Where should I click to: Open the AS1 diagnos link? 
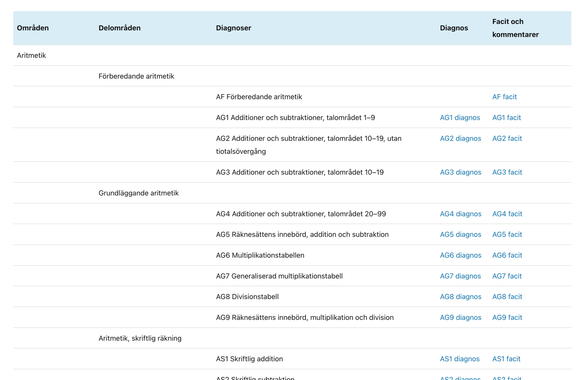pos(460,359)
